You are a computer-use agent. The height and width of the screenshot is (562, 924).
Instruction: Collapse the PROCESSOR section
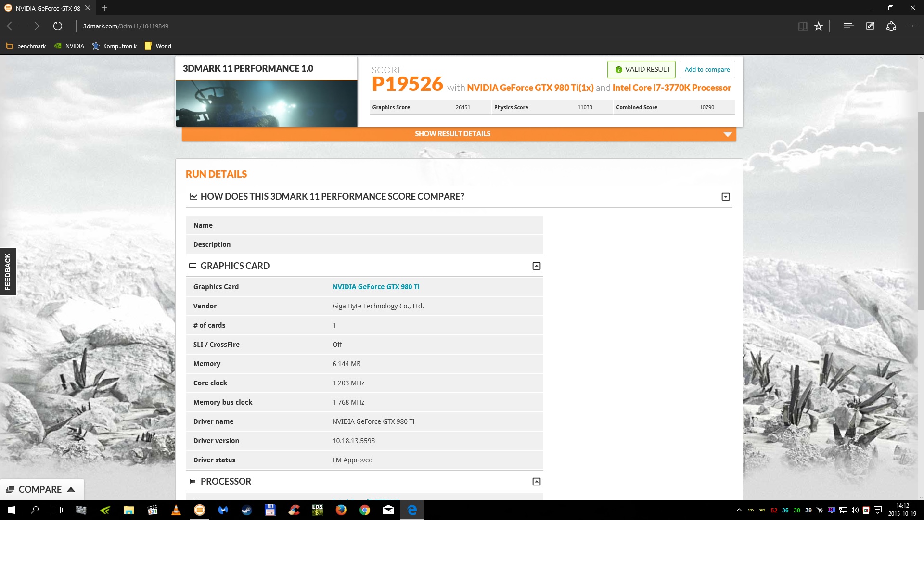point(536,481)
